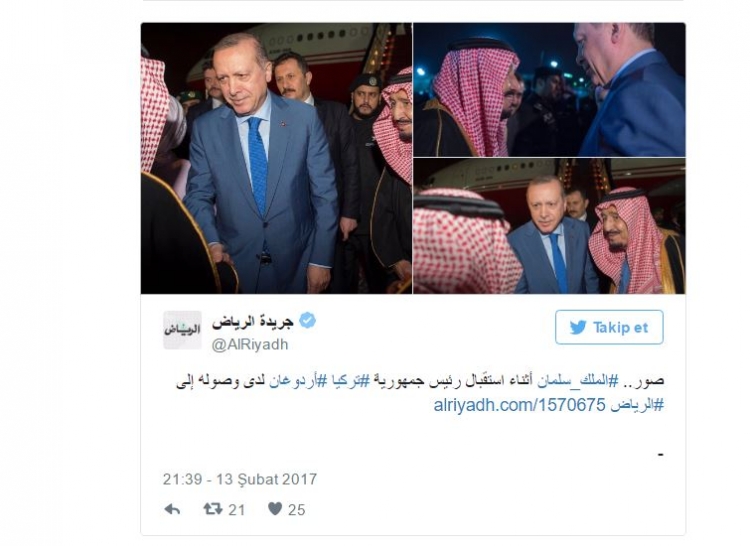Click the reply arrow icon

click(172, 509)
